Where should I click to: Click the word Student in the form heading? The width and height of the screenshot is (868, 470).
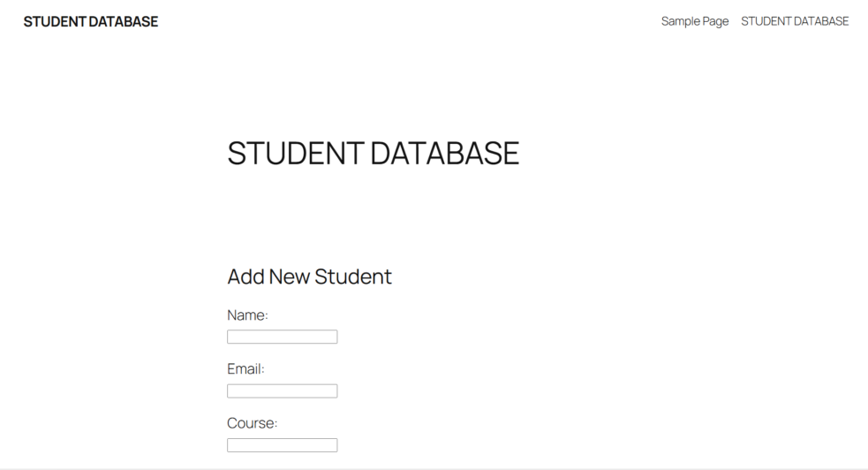353,277
